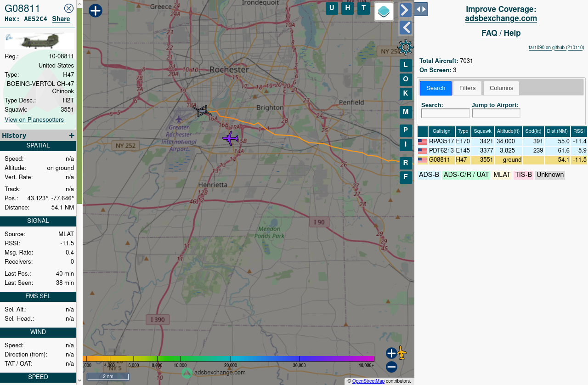Viewport: 588px width, 385px height.
Task: Switch to the Filters tab
Action: (x=467, y=88)
